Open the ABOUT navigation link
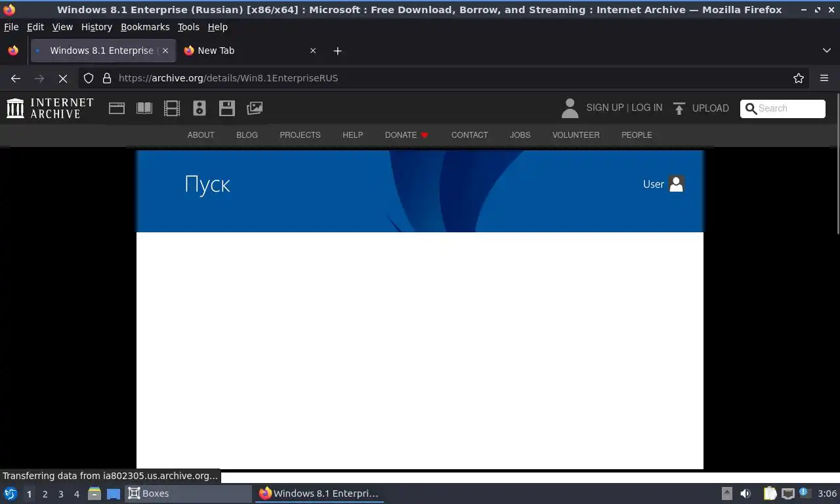 tap(201, 135)
